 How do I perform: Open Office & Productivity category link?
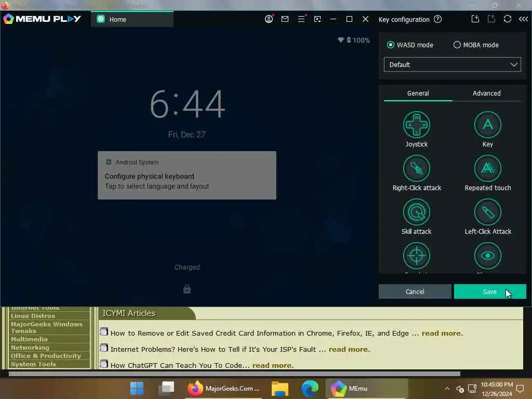(46, 356)
